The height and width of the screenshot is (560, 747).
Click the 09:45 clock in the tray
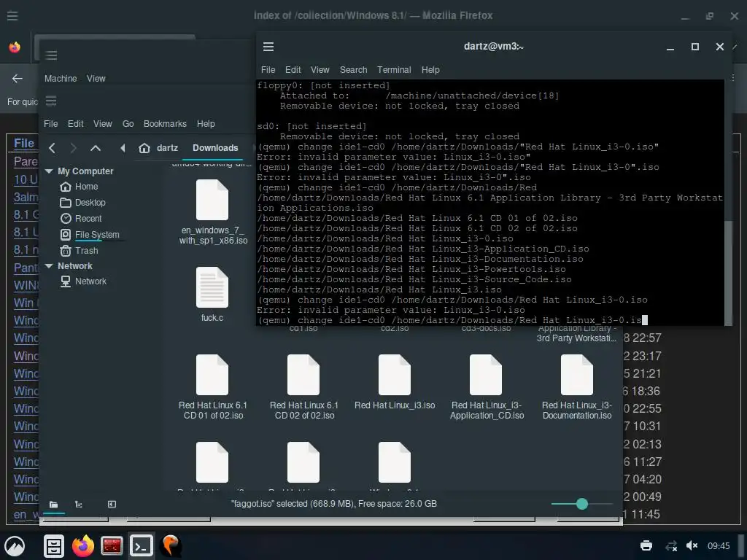[x=719, y=545]
